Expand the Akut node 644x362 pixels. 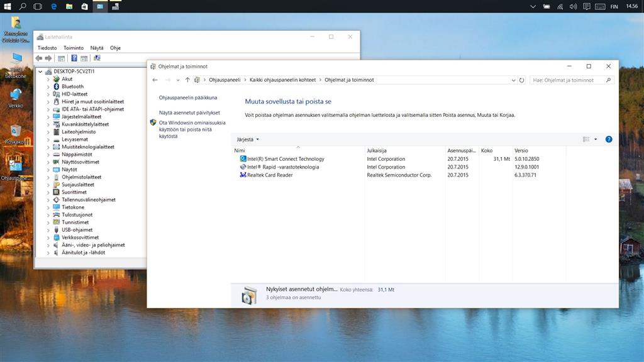point(48,79)
